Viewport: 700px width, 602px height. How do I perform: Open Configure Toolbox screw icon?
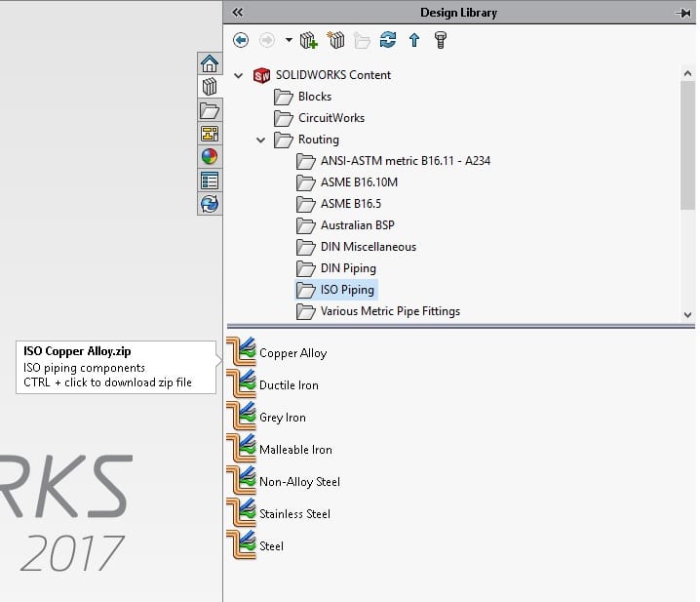tap(440, 40)
